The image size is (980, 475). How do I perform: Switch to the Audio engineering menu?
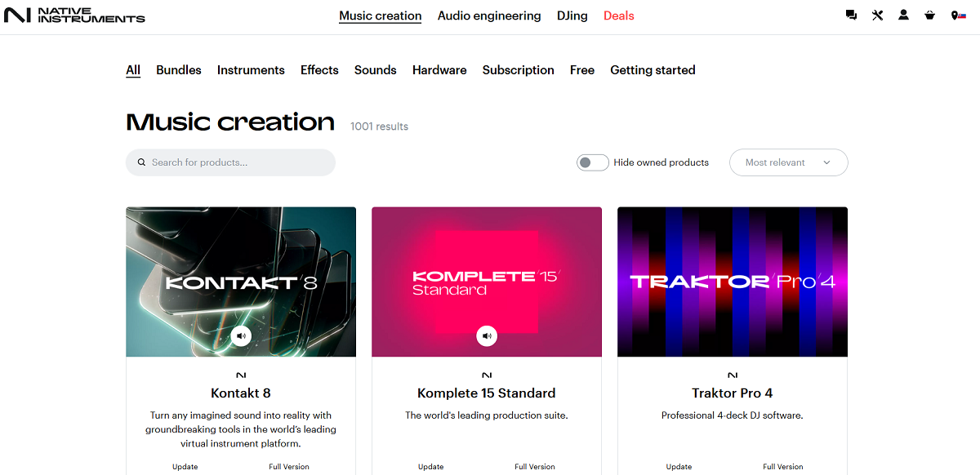coord(488,16)
